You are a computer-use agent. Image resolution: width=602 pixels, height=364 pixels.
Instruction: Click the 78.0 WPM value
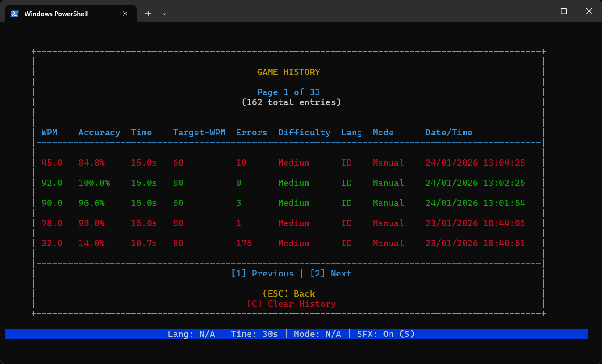(52, 223)
